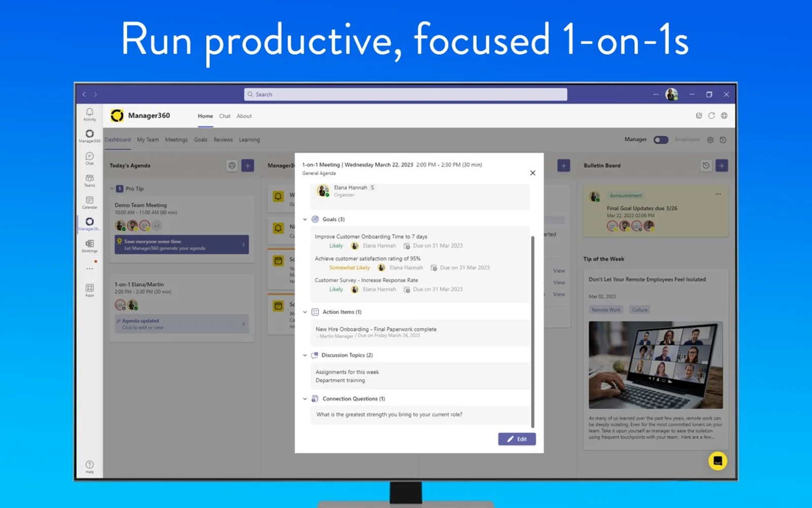This screenshot has width=812, height=508.
Task: Click 'Save everyone some time' agenda banner
Action: [x=181, y=244]
